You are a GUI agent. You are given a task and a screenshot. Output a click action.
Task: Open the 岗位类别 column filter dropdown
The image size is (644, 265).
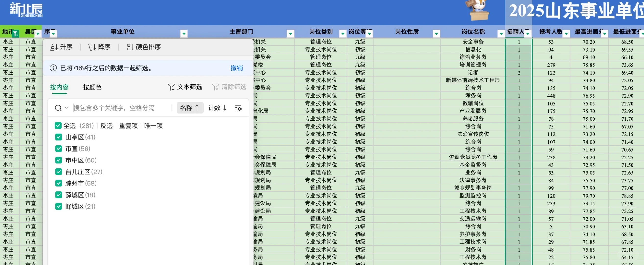(343, 33)
